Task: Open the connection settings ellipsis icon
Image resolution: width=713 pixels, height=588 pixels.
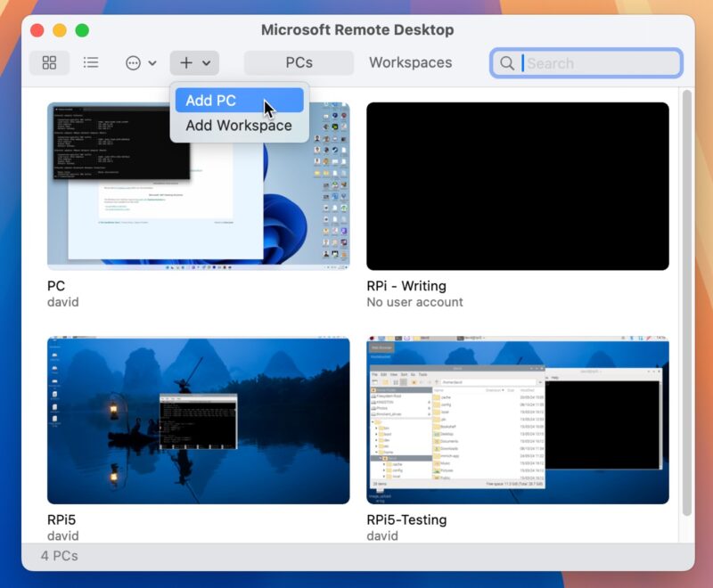Action: (x=133, y=62)
